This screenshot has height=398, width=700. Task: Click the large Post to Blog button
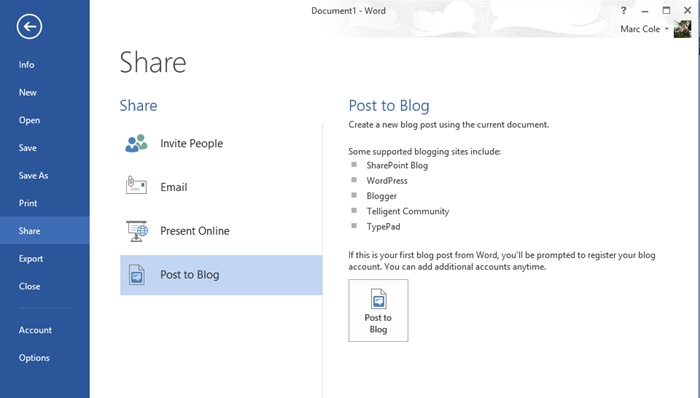pos(378,311)
